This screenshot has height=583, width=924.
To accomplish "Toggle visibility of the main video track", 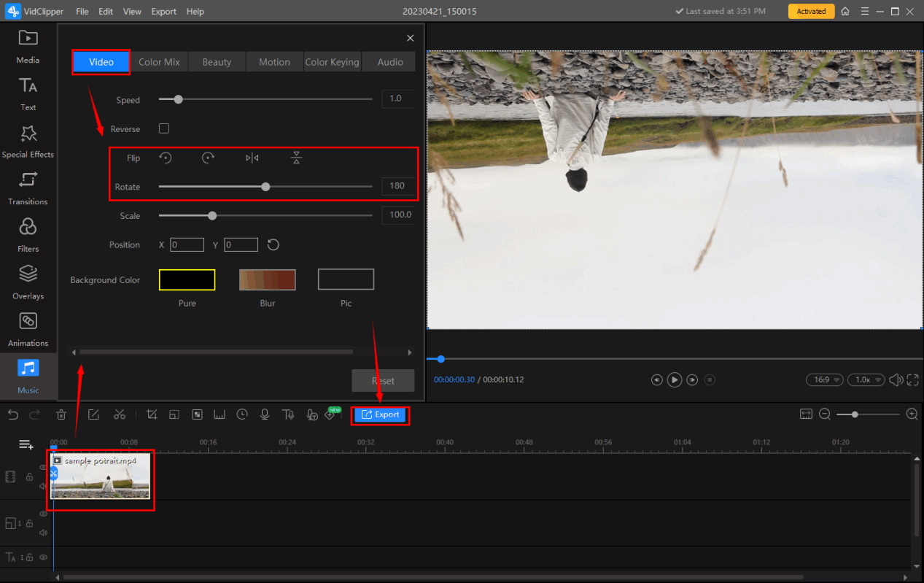I will (x=43, y=468).
